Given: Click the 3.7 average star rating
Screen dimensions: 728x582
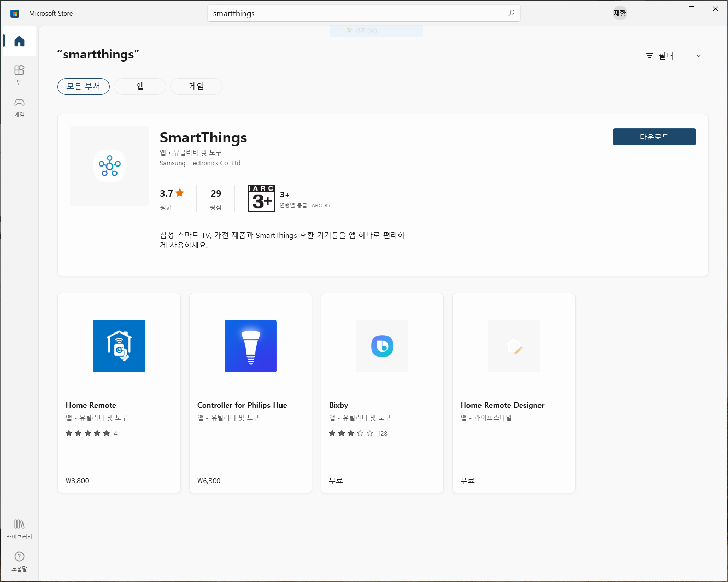Looking at the screenshot, I should 172,193.
